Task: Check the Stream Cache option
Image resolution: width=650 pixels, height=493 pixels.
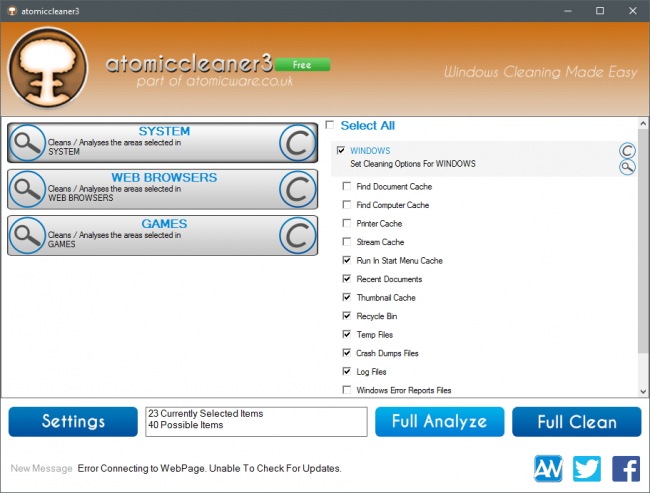Action: [x=347, y=241]
